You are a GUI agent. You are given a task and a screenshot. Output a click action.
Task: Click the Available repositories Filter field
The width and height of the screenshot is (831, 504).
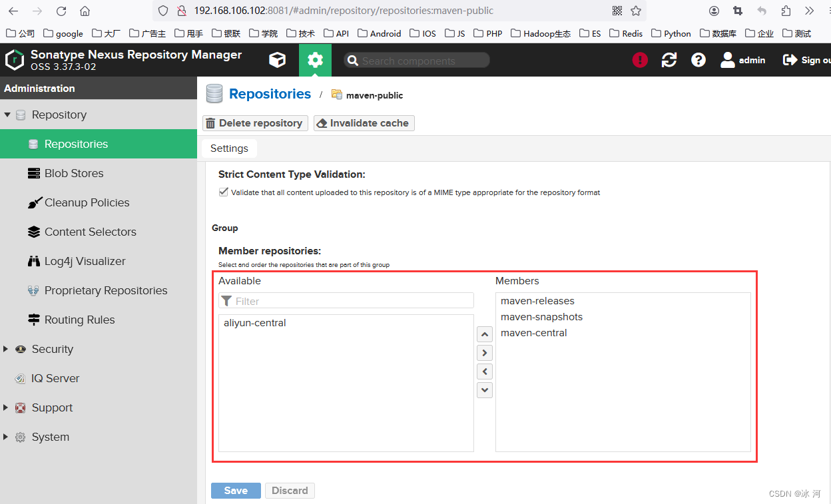point(346,301)
